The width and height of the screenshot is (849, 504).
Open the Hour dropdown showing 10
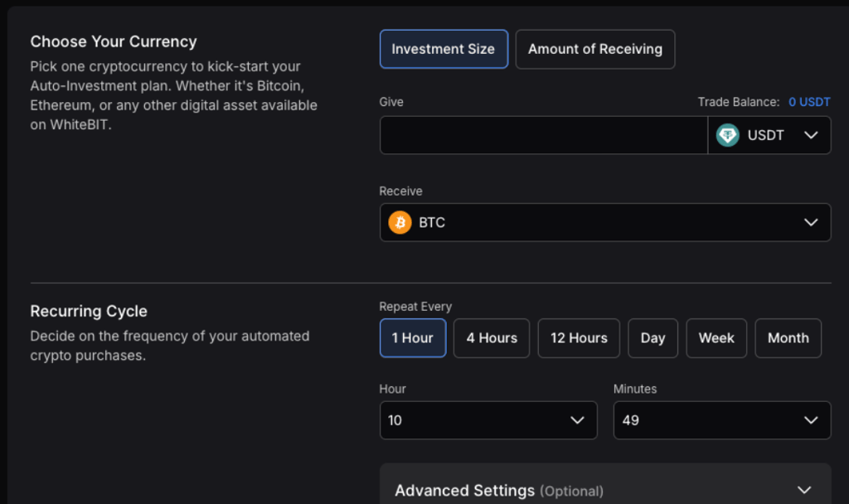coord(488,420)
